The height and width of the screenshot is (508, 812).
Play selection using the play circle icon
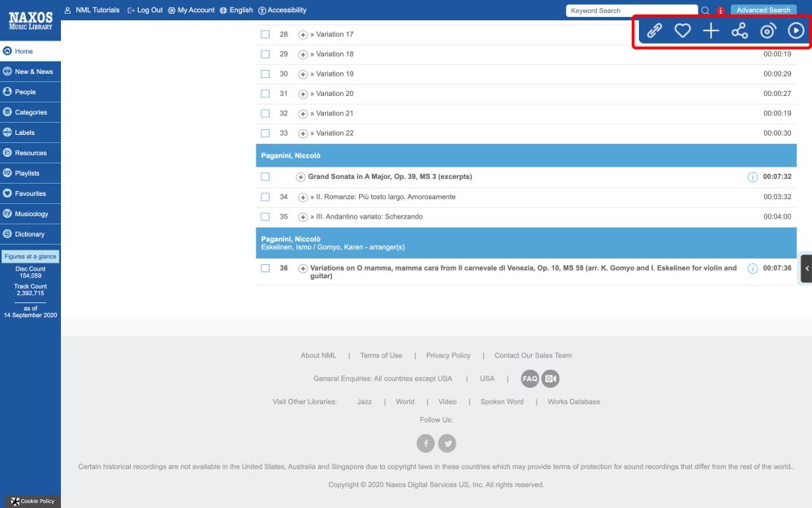(x=796, y=31)
